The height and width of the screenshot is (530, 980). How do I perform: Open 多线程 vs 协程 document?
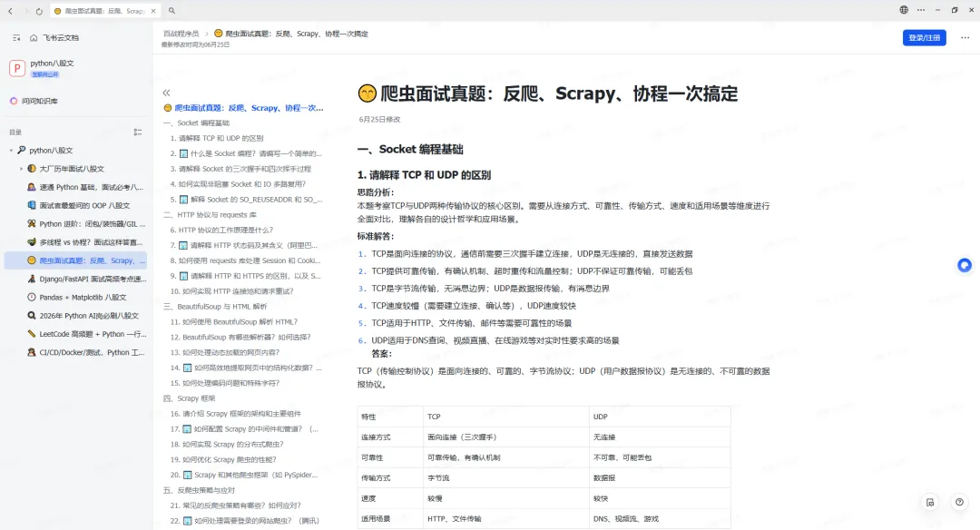tap(85, 242)
